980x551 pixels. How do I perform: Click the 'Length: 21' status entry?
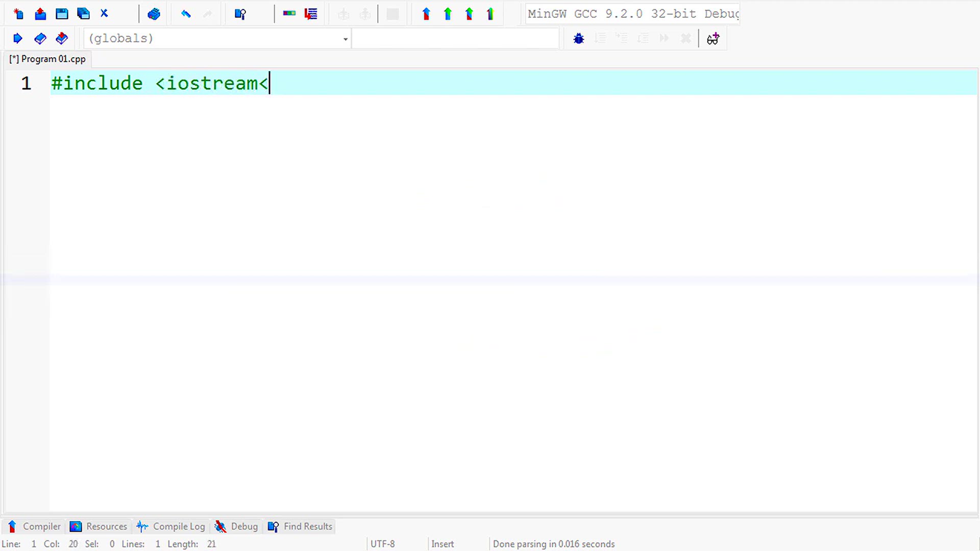[192, 544]
